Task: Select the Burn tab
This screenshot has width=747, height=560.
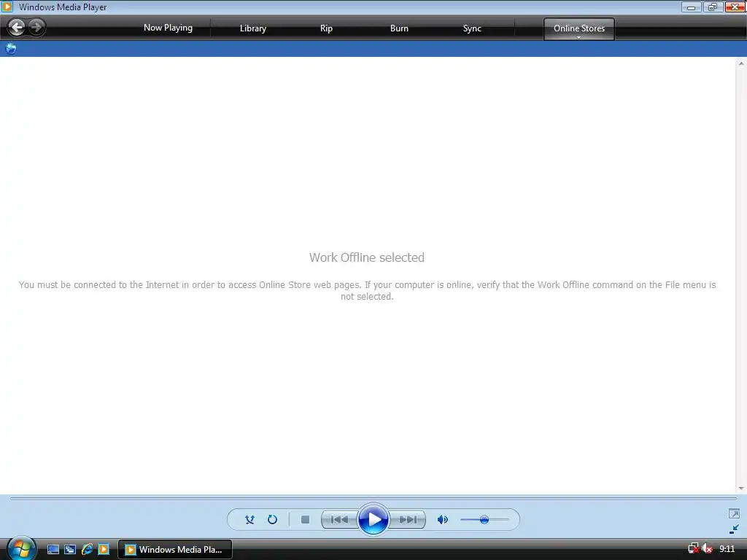Action: click(x=399, y=28)
